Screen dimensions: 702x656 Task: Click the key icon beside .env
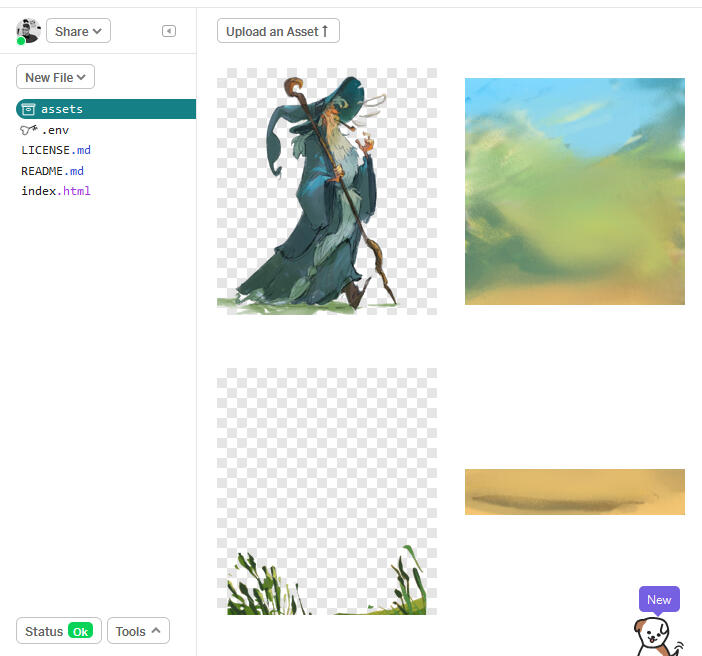(x=28, y=130)
